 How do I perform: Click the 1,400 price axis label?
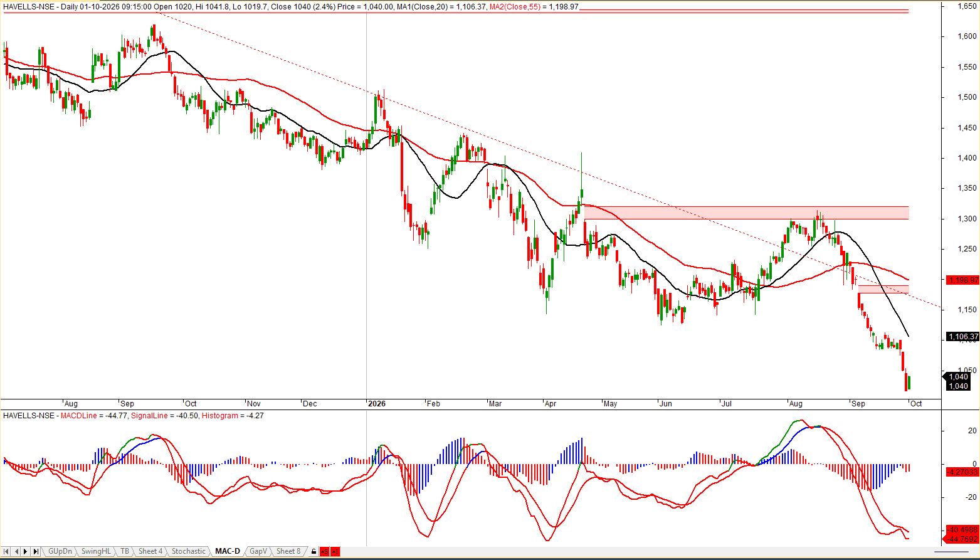click(966, 158)
